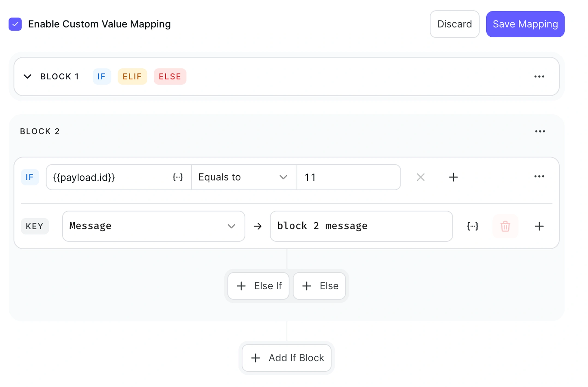Insert a variable into the payload.id field
Viewport: 588px width, 387px height.
tap(178, 177)
